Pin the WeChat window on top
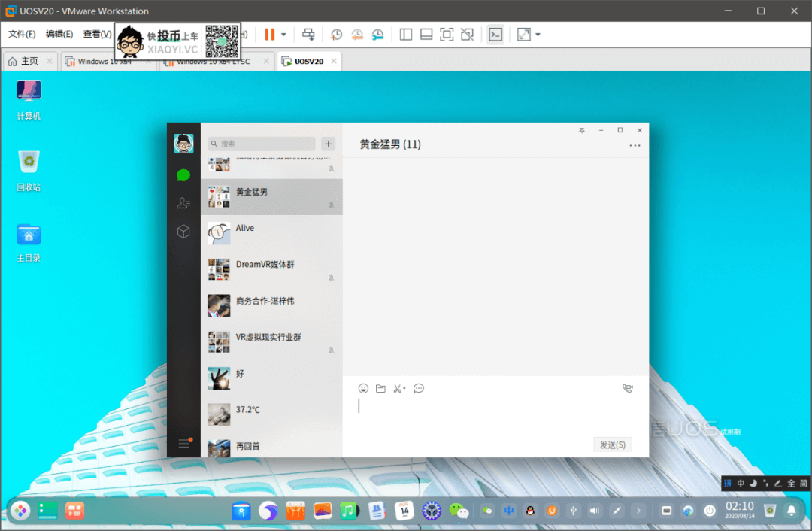Viewport: 812px width, 531px height. click(x=581, y=131)
